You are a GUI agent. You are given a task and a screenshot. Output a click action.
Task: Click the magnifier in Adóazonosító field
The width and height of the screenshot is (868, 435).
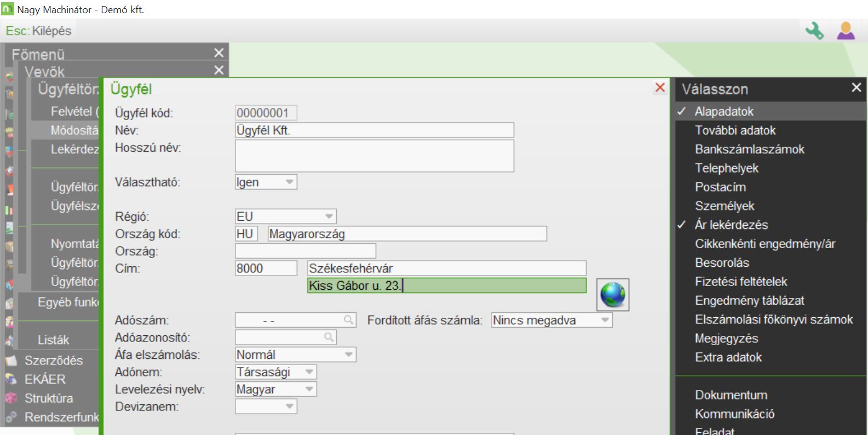click(x=329, y=337)
